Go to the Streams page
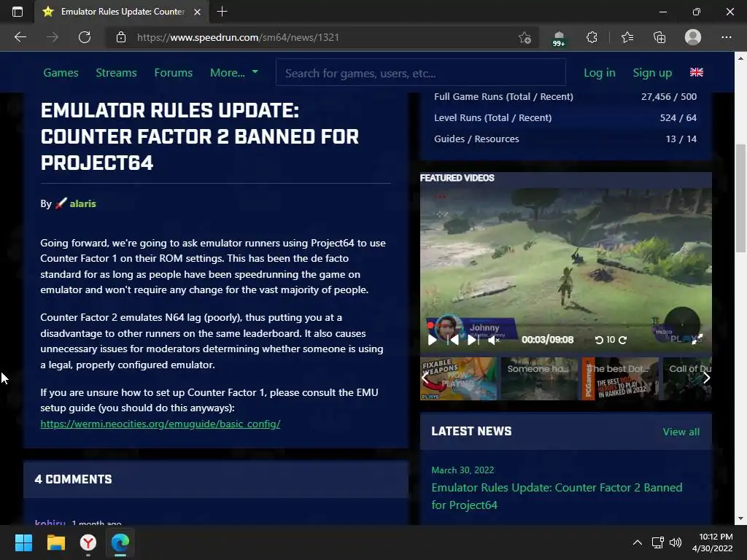747x560 pixels. [116, 72]
